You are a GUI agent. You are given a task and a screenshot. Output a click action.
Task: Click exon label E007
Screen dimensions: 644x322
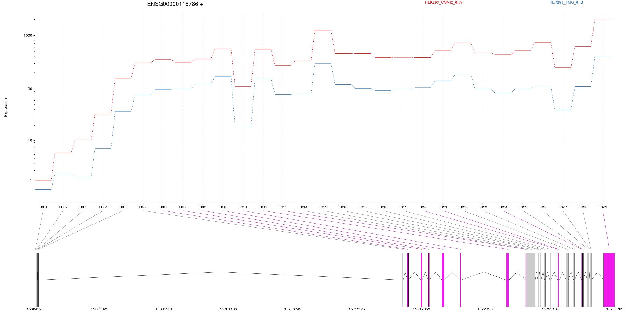coord(163,207)
